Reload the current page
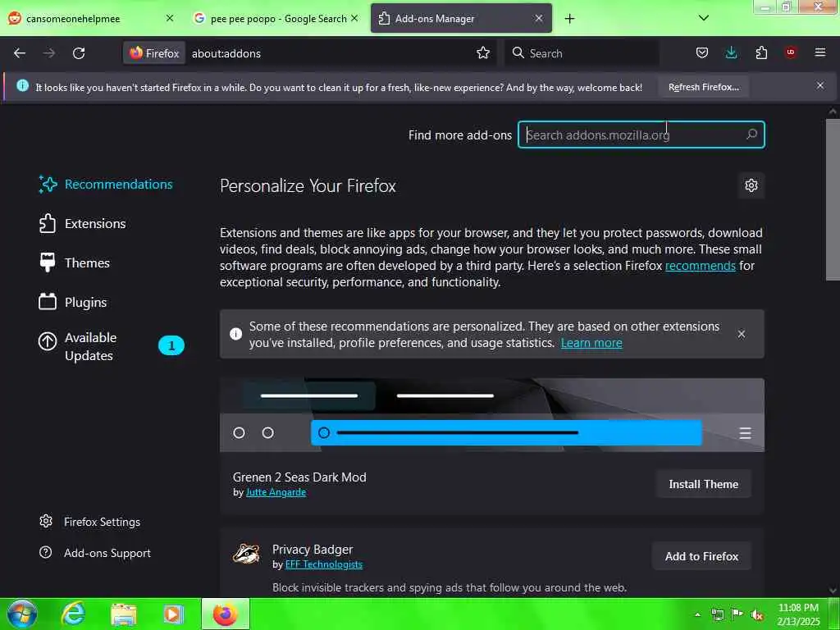The width and height of the screenshot is (840, 630). tap(79, 53)
